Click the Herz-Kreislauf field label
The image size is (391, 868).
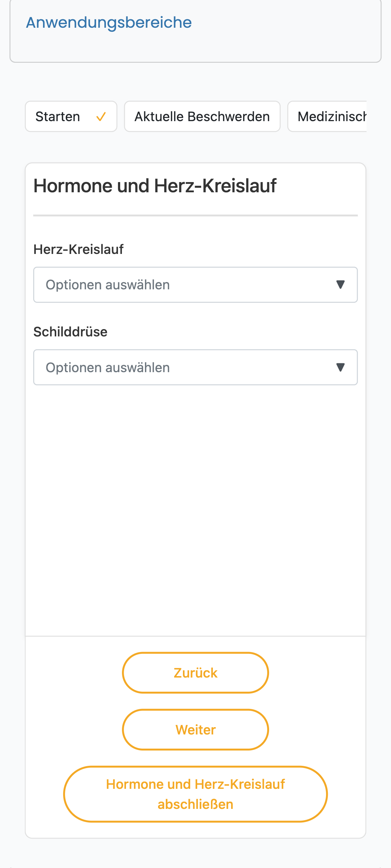(x=78, y=249)
